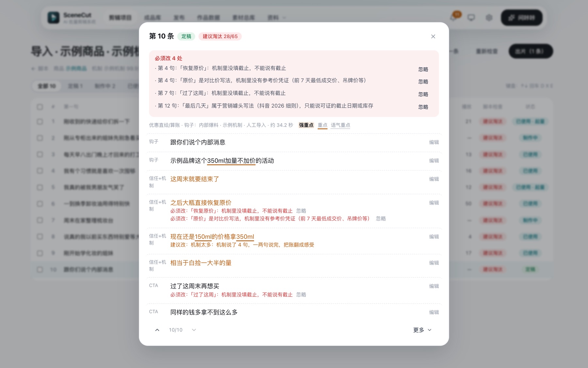
Task: Check the row 5 checkbox in the background table
Action: [x=40, y=187]
